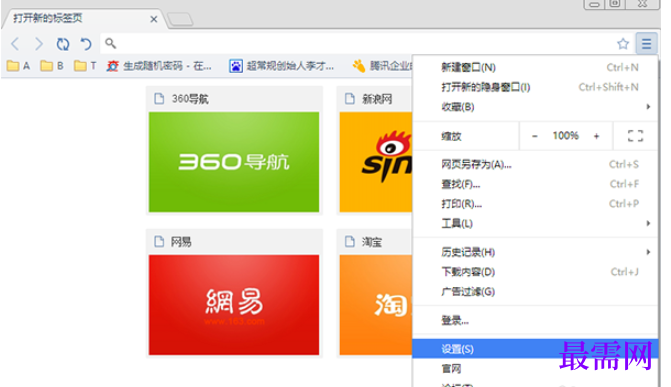Enter fullscreen via the fullscreen icon
The height and width of the screenshot is (387, 671).
point(635,136)
